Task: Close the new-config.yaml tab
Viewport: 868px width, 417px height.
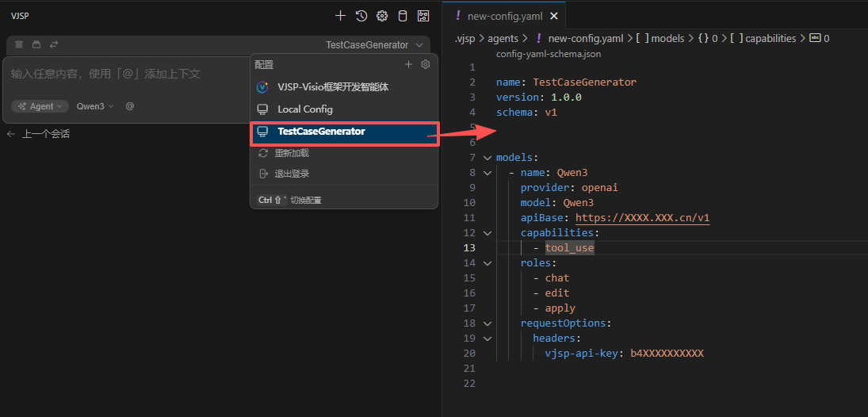Action: pyautogui.click(x=553, y=16)
